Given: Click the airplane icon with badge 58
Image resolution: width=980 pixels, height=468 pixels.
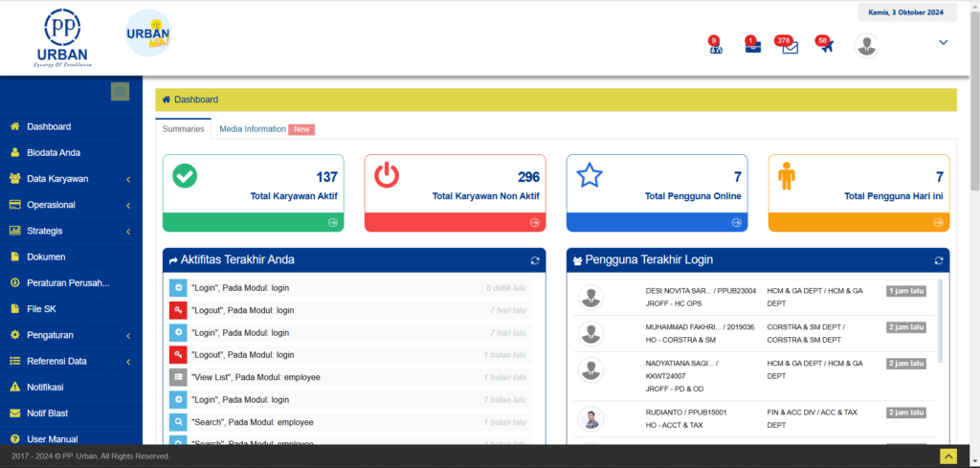Looking at the screenshot, I should tap(826, 46).
